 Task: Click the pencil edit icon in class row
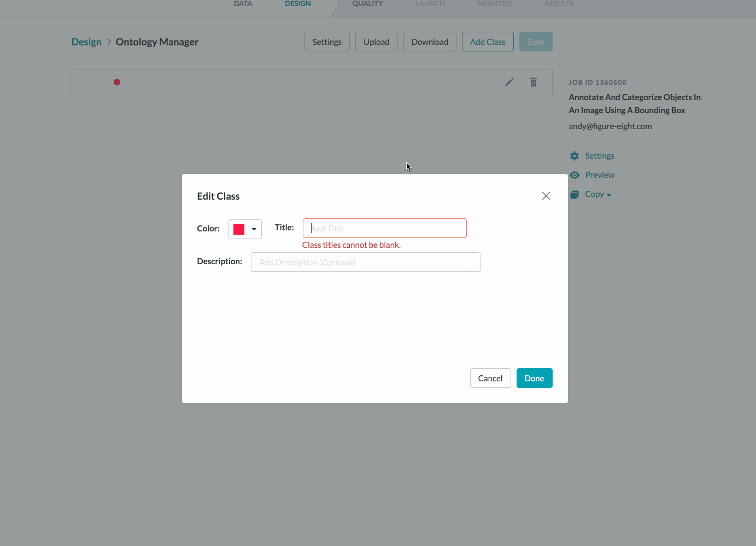(x=509, y=82)
